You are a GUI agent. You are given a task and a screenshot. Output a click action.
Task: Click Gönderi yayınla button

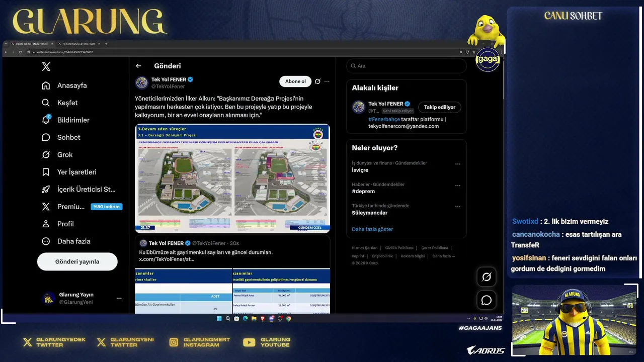coord(77,261)
